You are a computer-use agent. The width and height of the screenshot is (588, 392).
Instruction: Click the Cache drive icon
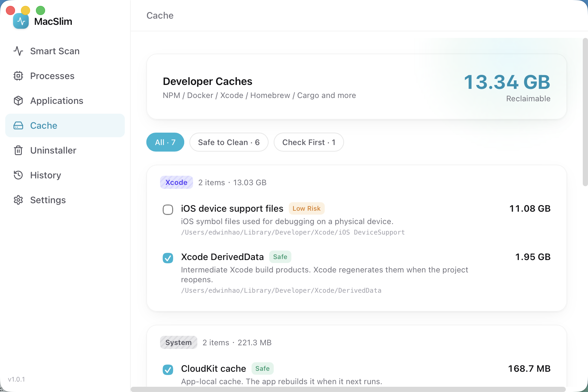tap(18, 125)
